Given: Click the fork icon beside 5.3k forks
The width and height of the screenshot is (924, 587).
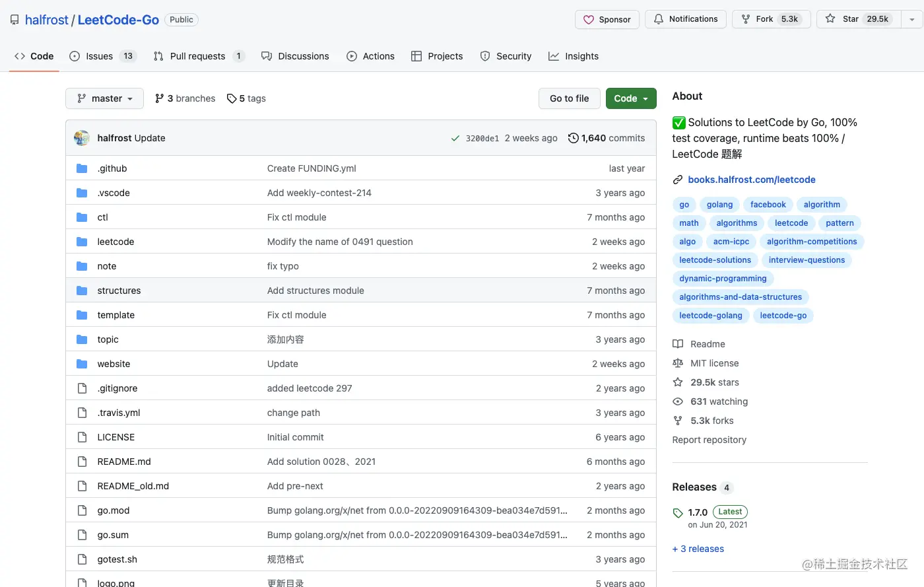Looking at the screenshot, I should coord(678,421).
